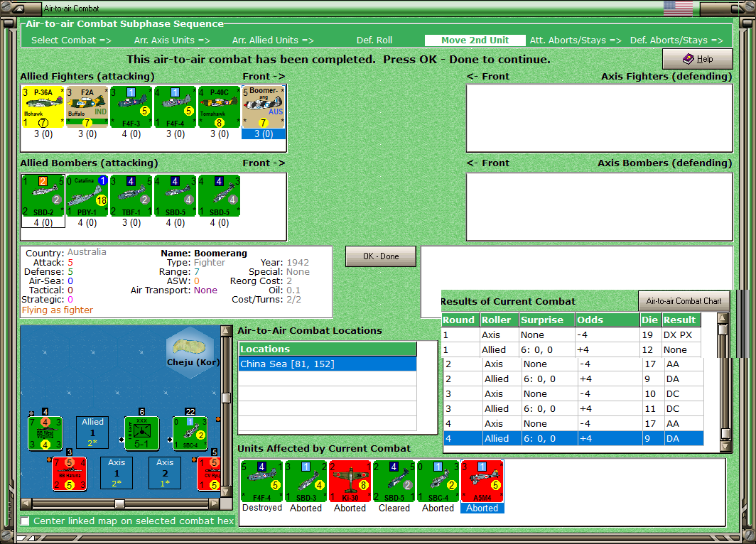This screenshot has height=544, width=756.
Task: Click the P-40C Tomahawk fighter unit
Action: (220, 107)
